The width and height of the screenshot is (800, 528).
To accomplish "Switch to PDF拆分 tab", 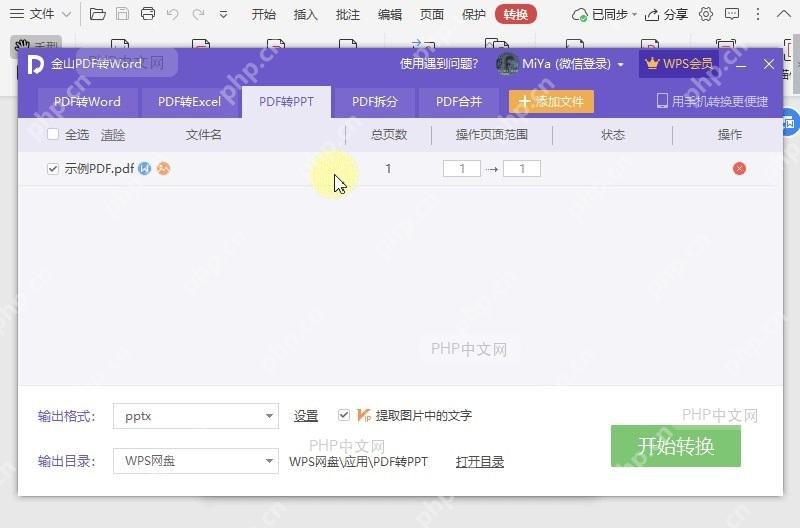I will [374, 102].
